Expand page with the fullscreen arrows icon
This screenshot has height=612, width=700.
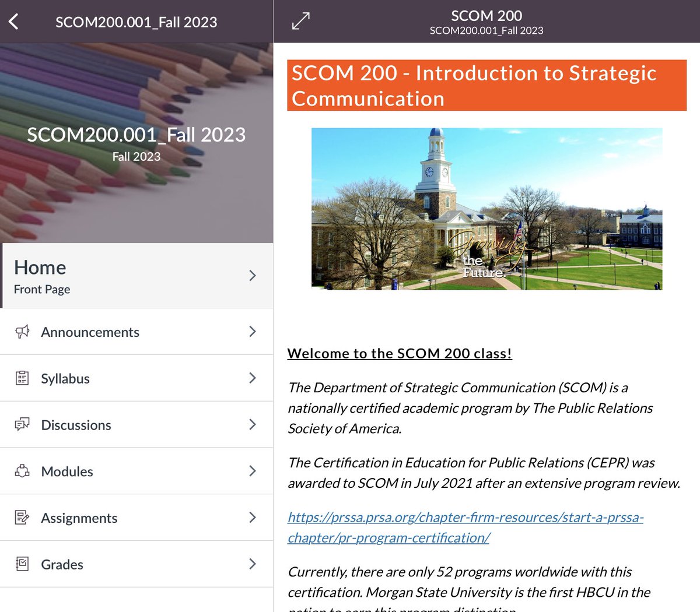300,21
